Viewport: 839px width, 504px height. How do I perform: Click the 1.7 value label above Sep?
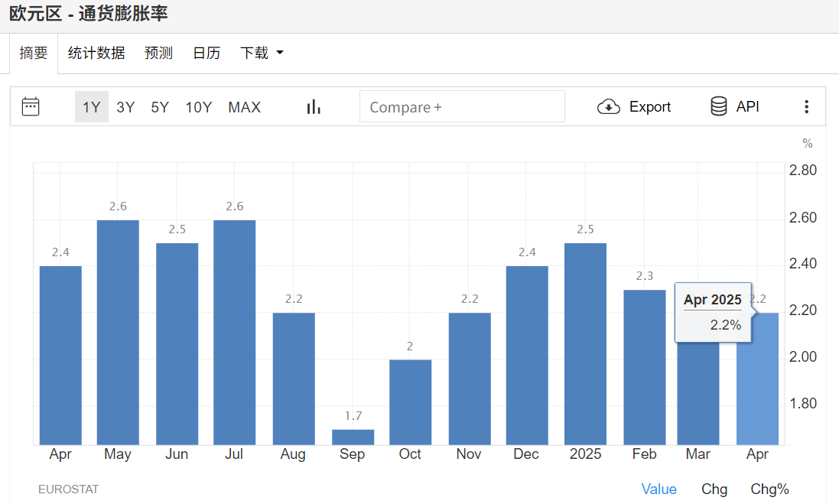(353, 416)
